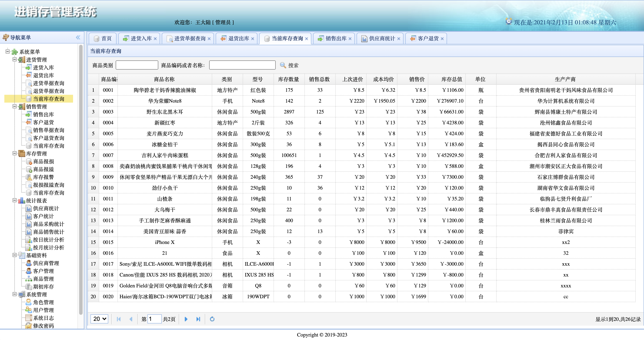
Task: Open 商品采购统计 in the tree
Action: 48,224
